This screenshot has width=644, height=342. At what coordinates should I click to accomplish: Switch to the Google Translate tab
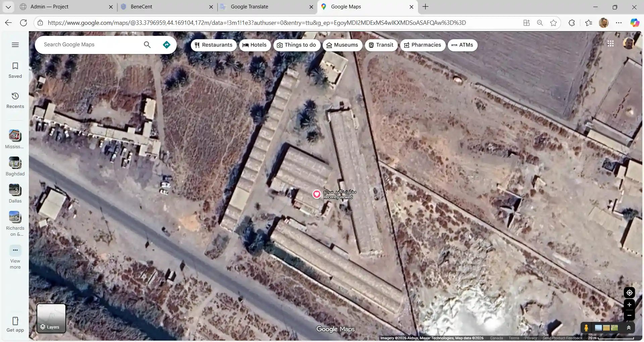pyautogui.click(x=249, y=7)
